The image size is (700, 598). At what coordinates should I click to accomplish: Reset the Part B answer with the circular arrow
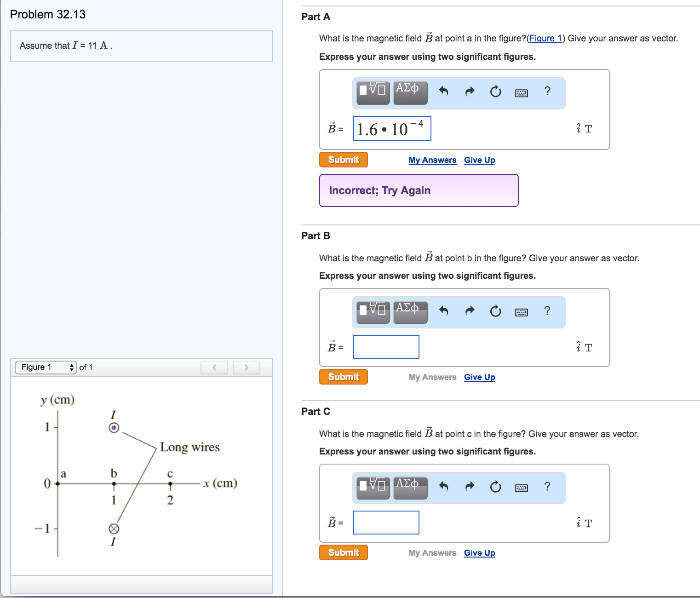pos(495,311)
